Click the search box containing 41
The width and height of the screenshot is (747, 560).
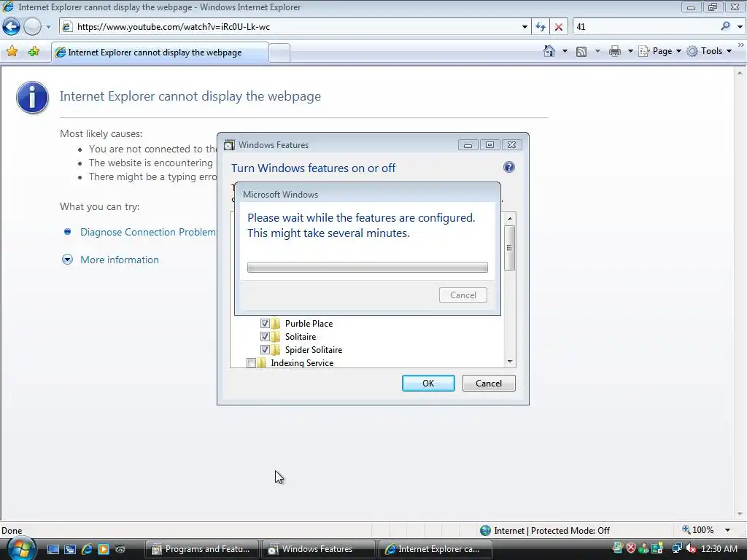(646, 27)
